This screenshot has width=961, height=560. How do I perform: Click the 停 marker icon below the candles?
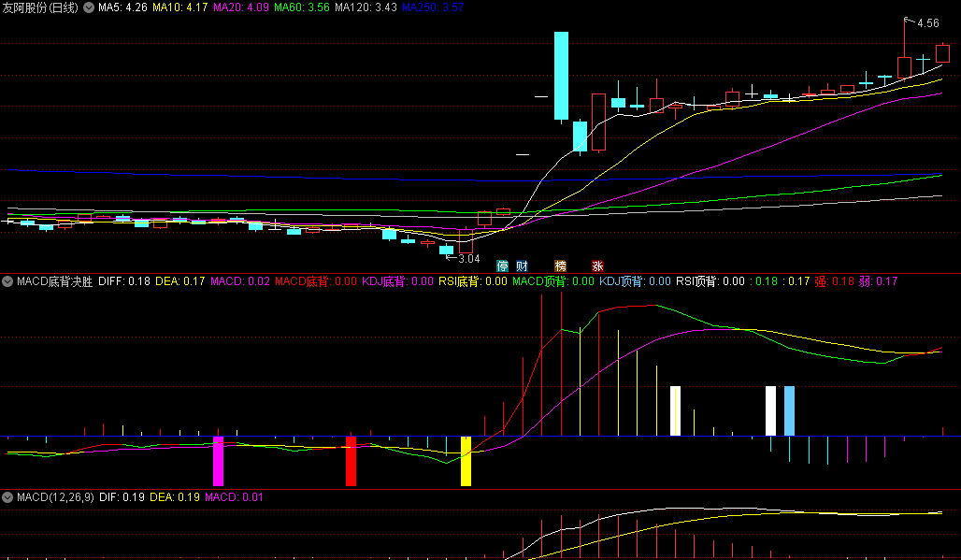coord(503,266)
